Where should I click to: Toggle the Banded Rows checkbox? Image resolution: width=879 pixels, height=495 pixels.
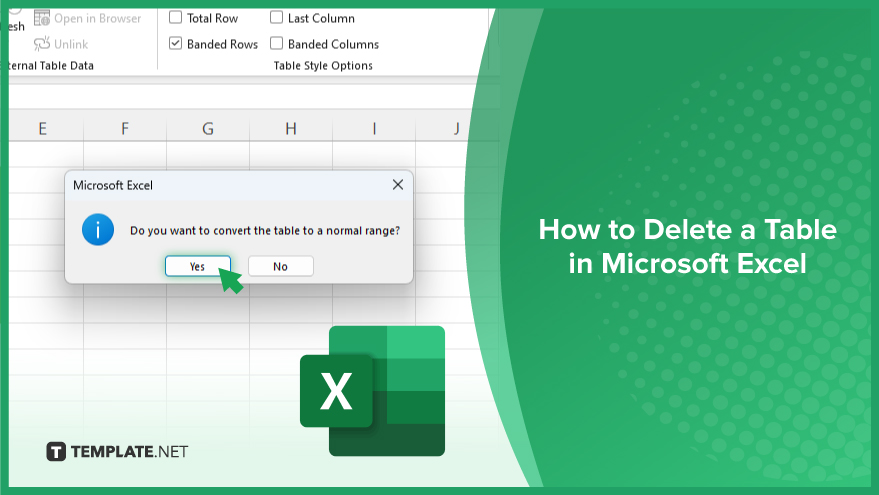click(175, 43)
